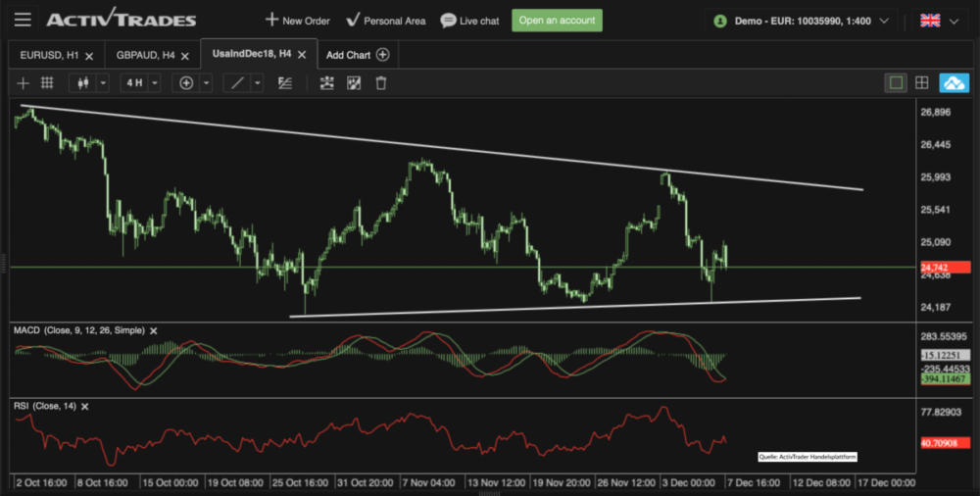Open the timeframe dropdown arrow

[x=155, y=83]
